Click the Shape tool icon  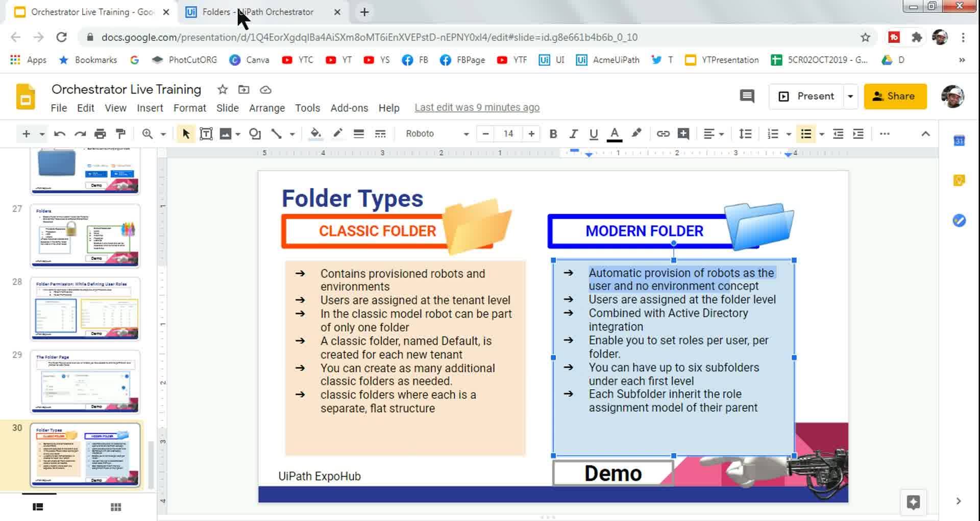[255, 134]
